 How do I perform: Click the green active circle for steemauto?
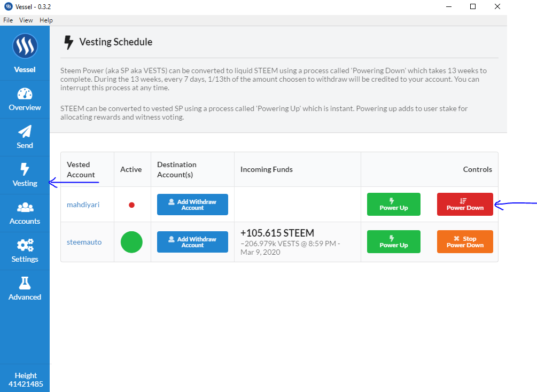(131, 242)
